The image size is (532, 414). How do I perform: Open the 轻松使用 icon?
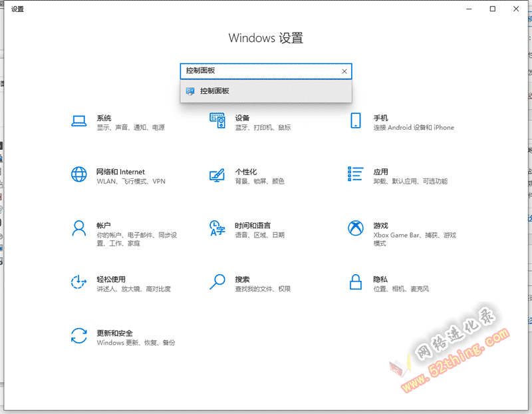78,282
